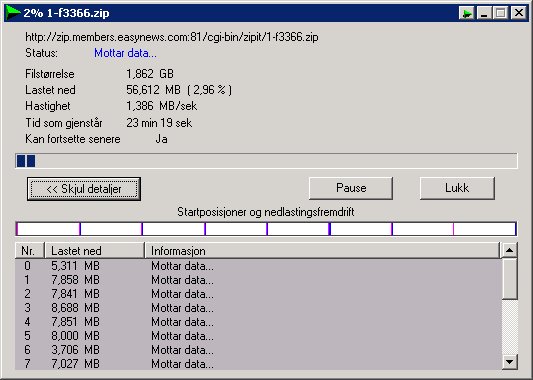Image resolution: width=533 pixels, height=380 pixels.
Task: Select connection row 1 with 7,858 MB
Action: pos(258,280)
